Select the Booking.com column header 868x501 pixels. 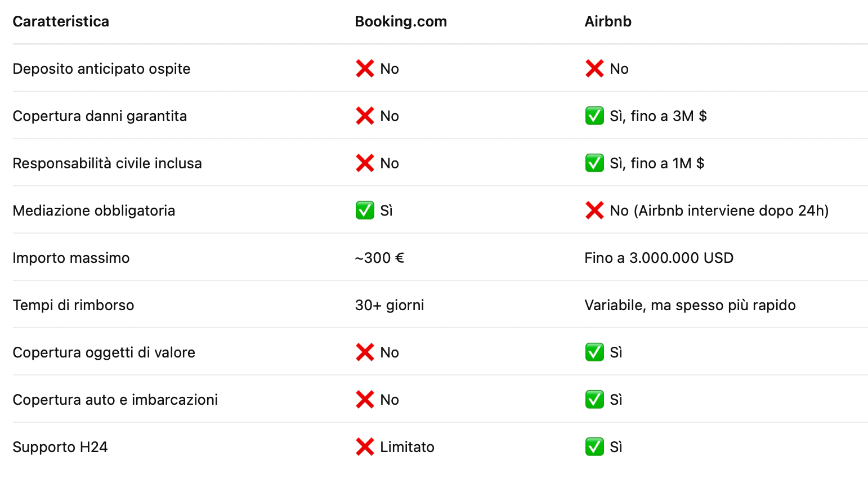coord(401,21)
